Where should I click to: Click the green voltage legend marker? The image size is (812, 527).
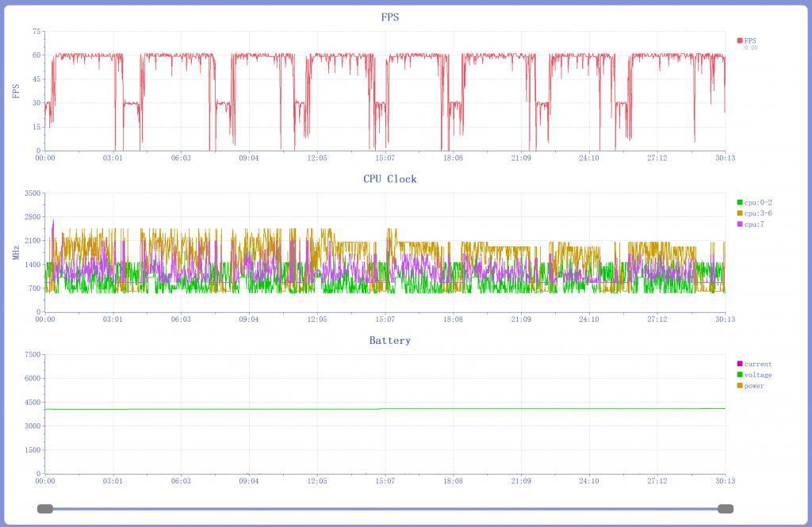[x=739, y=375]
